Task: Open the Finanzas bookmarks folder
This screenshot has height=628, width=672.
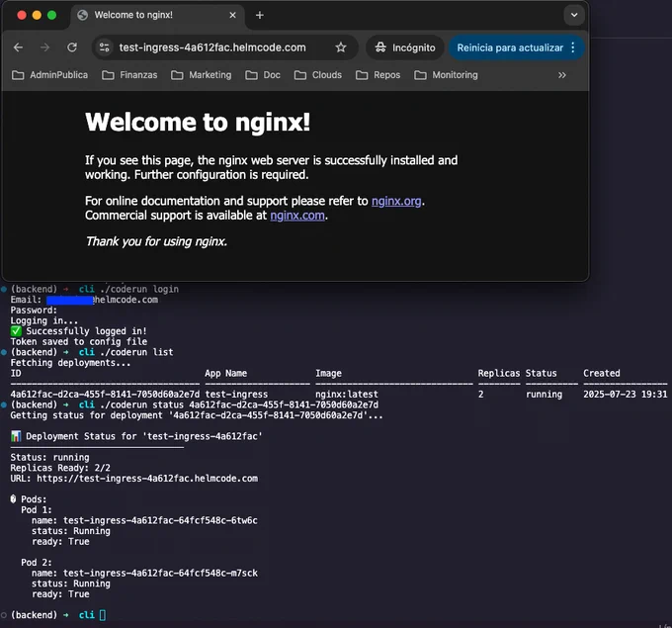Action: [129, 75]
